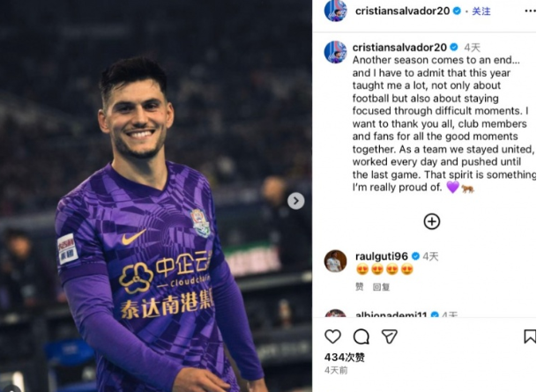Open cristiansalvador20 username in header

point(402,11)
